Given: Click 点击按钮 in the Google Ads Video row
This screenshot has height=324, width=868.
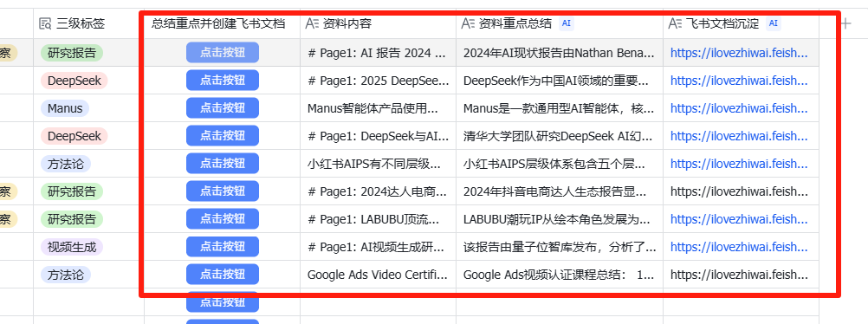Looking at the screenshot, I should pos(223,274).
